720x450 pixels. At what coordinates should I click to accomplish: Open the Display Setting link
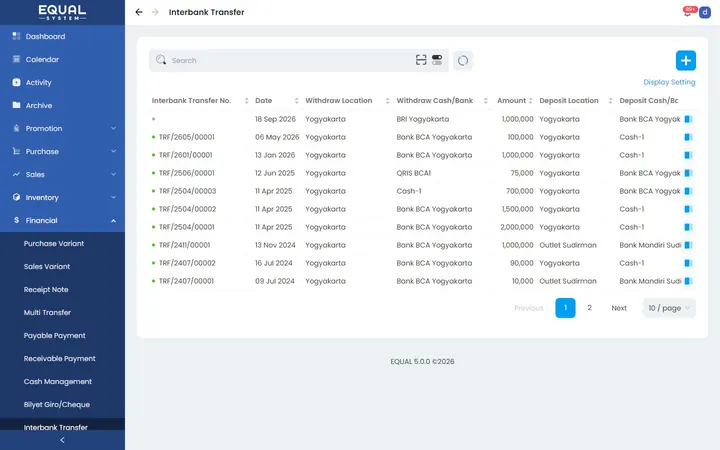[669, 82]
